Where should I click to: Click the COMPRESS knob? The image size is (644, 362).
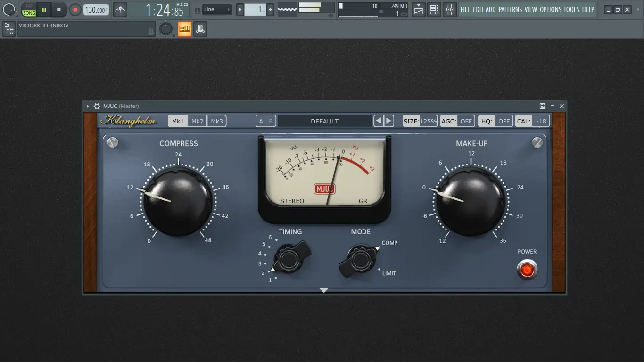click(178, 200)
